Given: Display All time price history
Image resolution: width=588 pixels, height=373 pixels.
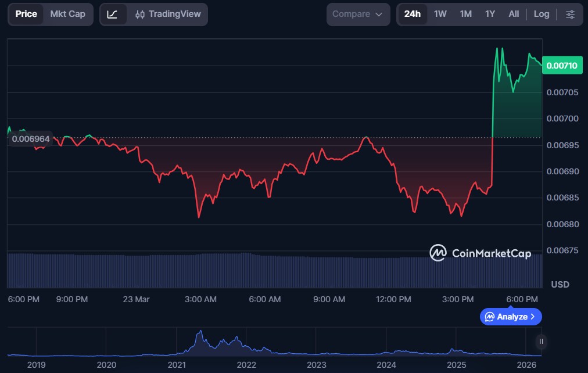Looking at the screenshot, I should [514, 14].
